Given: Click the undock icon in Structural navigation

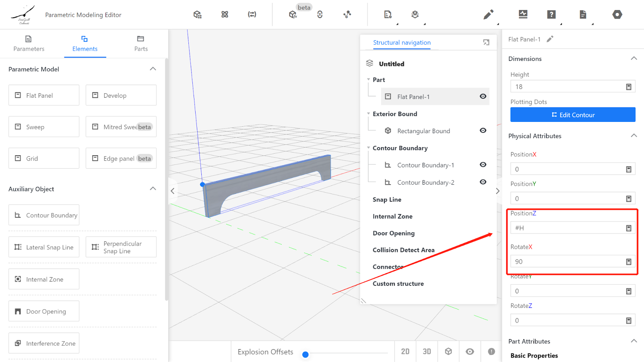Looking at the screenshot, I should tap(486, 43).
